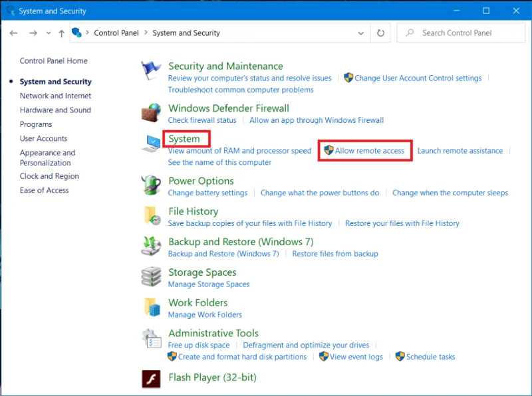Click the Backup and Restore drive icon
The image size is (532, 396).
pyautogui.click(x=151, y=246)
